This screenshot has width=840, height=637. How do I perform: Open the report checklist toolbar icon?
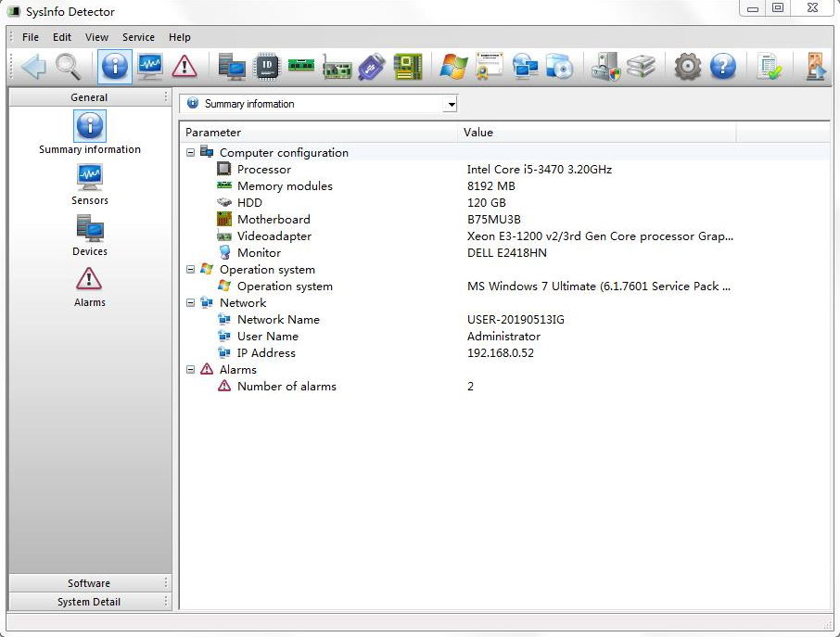click(x=770, y=66)
